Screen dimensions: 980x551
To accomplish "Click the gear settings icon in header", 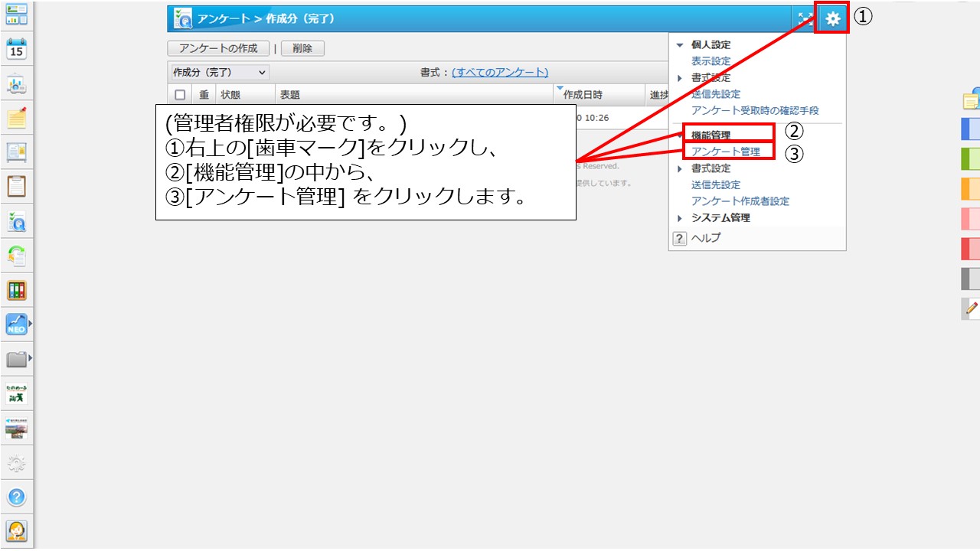I will click(x=832, y=19).
